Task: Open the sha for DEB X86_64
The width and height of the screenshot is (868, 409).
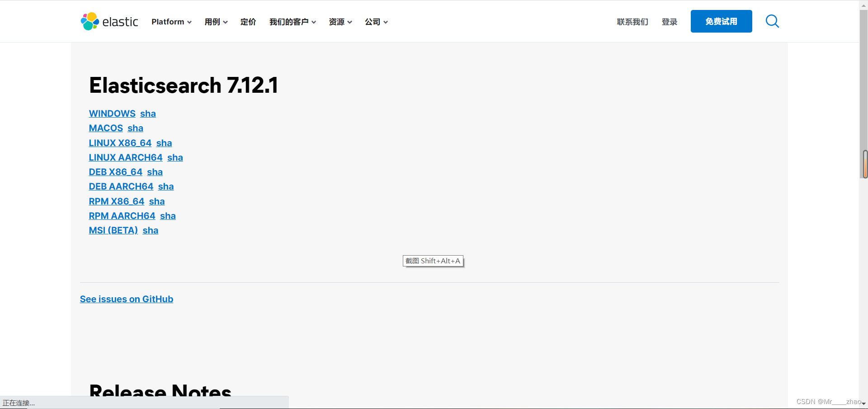Action: tap(155, 172)
